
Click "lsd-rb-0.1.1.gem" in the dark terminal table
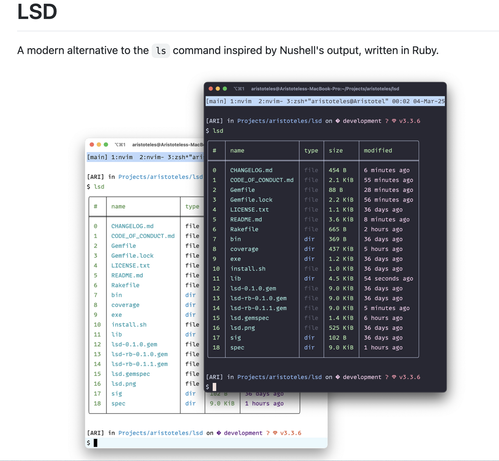pyautogui.click(x=258, y=308)
